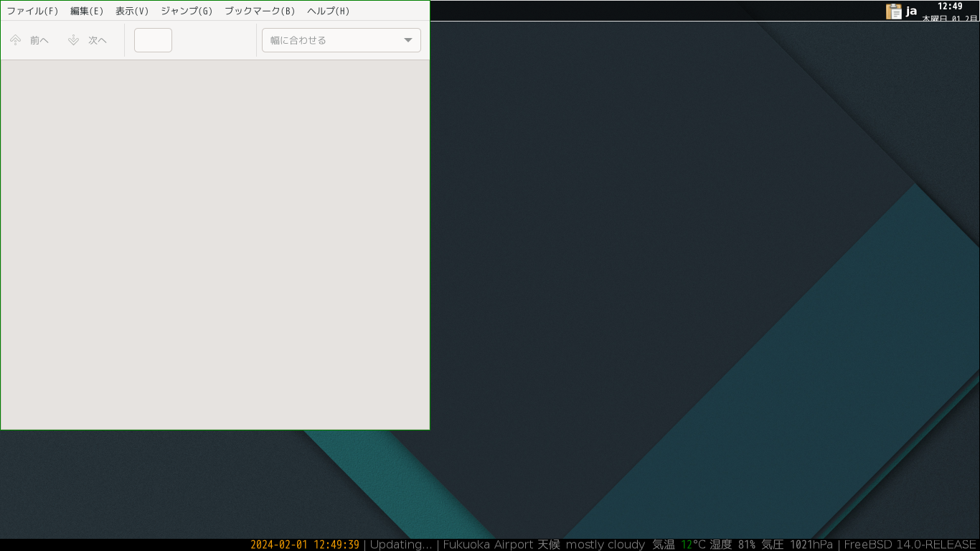Open the 編集(E) menu
The image size is (980, 551).
(x=87, y=11)
